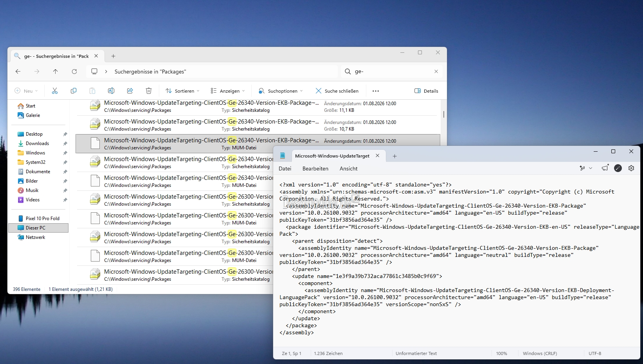Viewport: 643px width, 364px height.
Task: Open the Sortieren dropdown
Action: point(182,91)
